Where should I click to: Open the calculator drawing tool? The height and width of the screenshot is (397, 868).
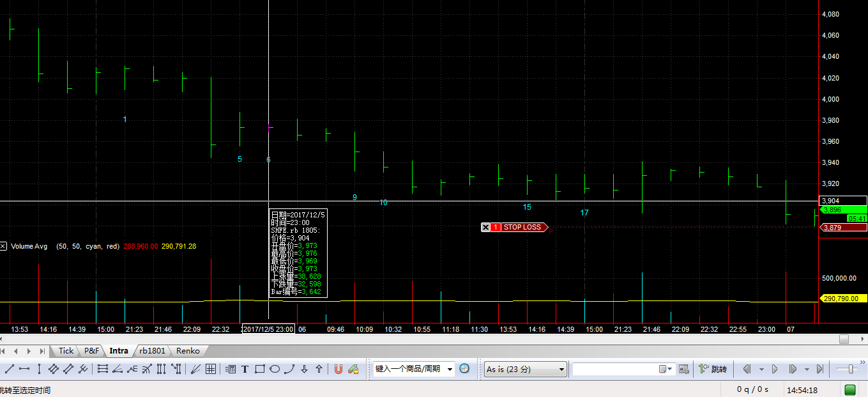pos(230,369)
